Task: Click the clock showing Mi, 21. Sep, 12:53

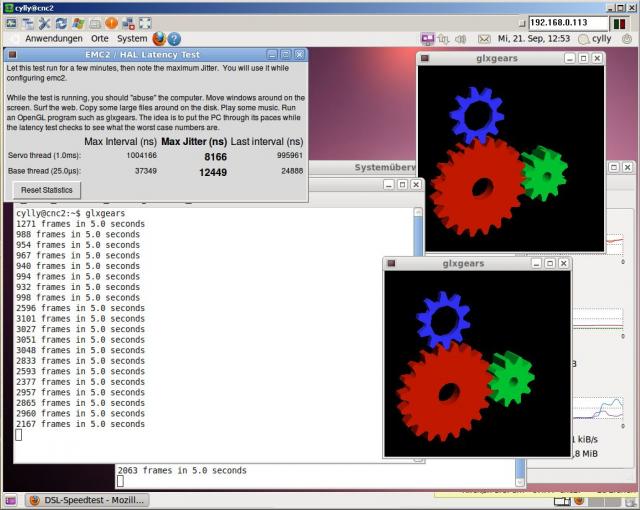Action: coord(533,39)
